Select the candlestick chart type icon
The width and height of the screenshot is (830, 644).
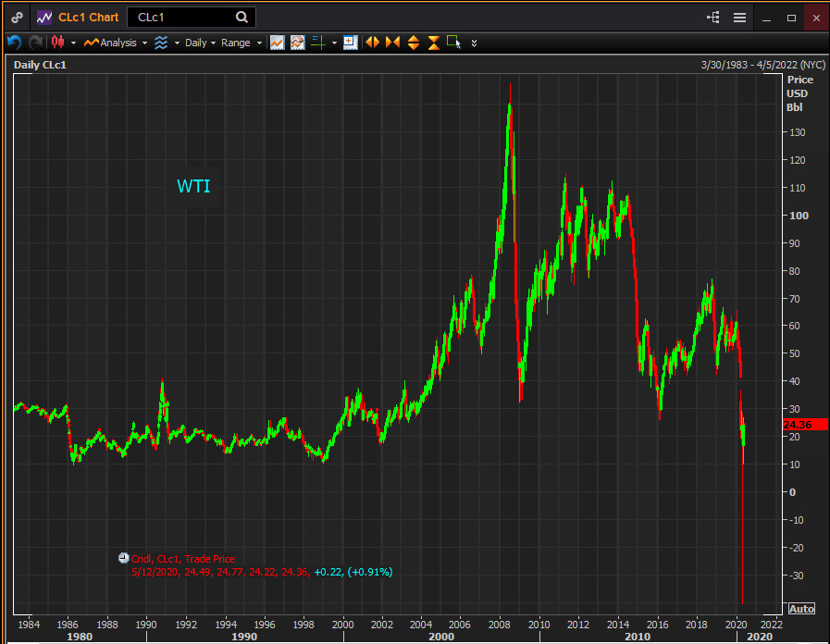[57, 43]
